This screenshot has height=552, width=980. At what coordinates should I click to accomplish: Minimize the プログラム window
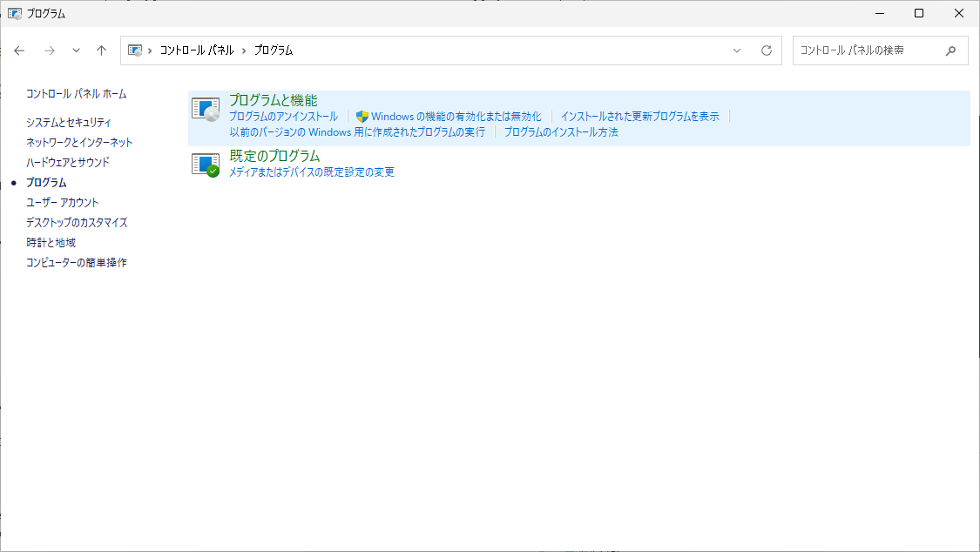point(880,13)
